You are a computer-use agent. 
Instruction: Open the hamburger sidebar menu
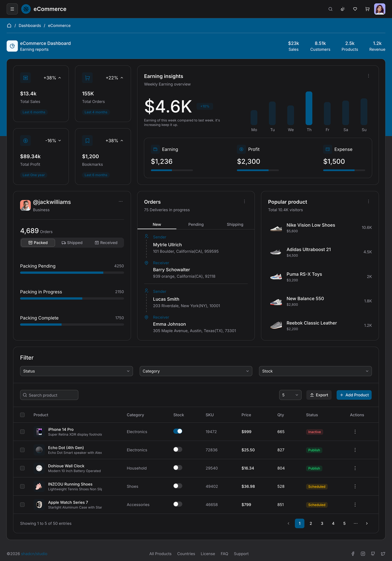(12, 9)
